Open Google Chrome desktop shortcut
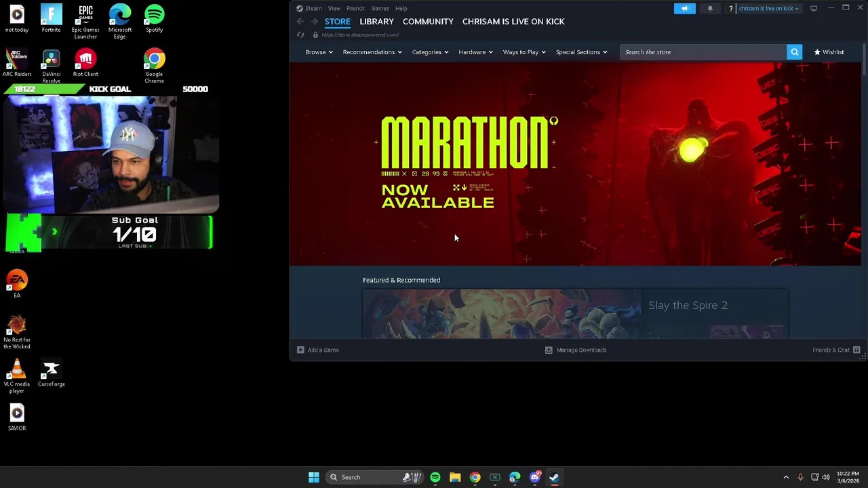The image size is (868, 488). point(154,66)
